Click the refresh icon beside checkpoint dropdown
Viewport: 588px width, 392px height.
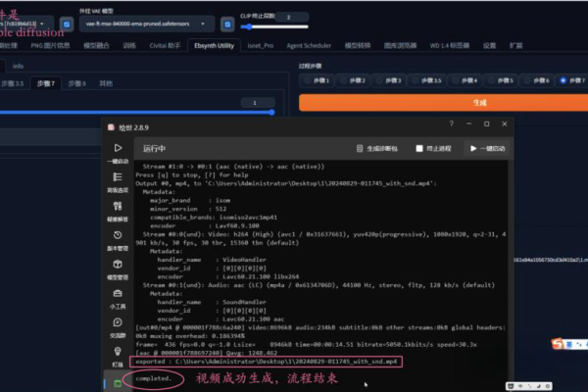(67, 24)
